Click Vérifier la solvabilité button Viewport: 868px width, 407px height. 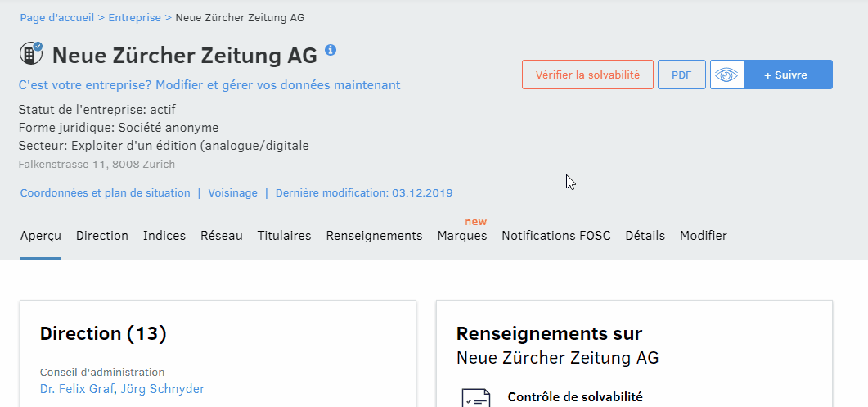tap(587, 75)
